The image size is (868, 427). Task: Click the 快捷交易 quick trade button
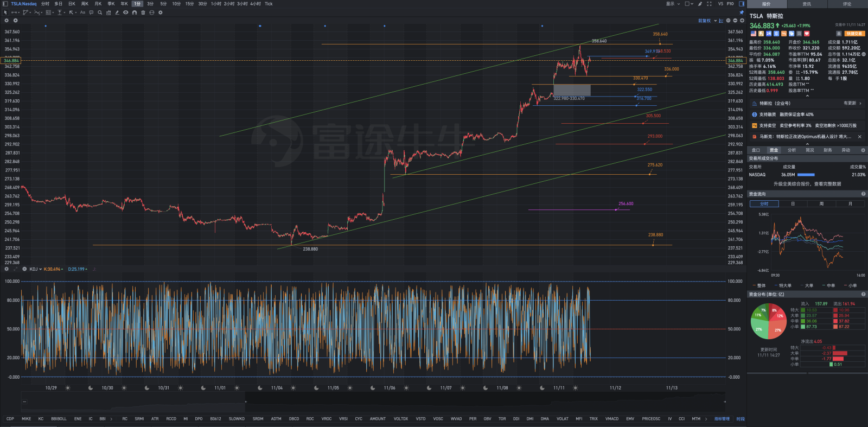(854, 34)
